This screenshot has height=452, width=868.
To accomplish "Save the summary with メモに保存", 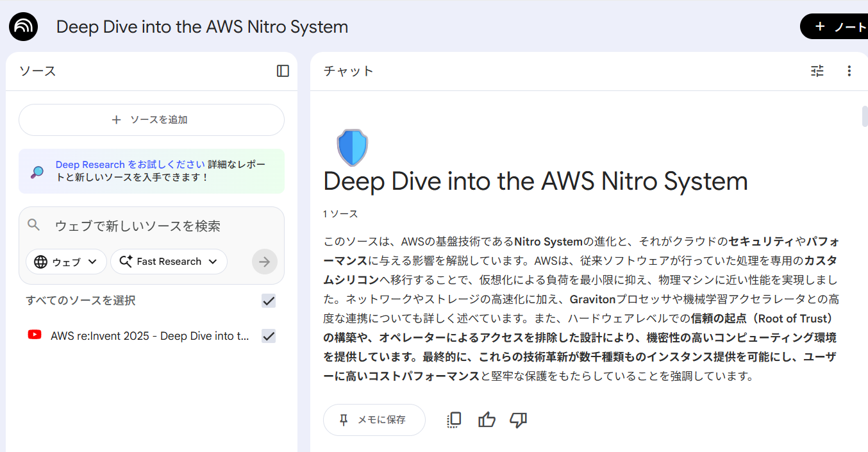I will tap(374, 419).
